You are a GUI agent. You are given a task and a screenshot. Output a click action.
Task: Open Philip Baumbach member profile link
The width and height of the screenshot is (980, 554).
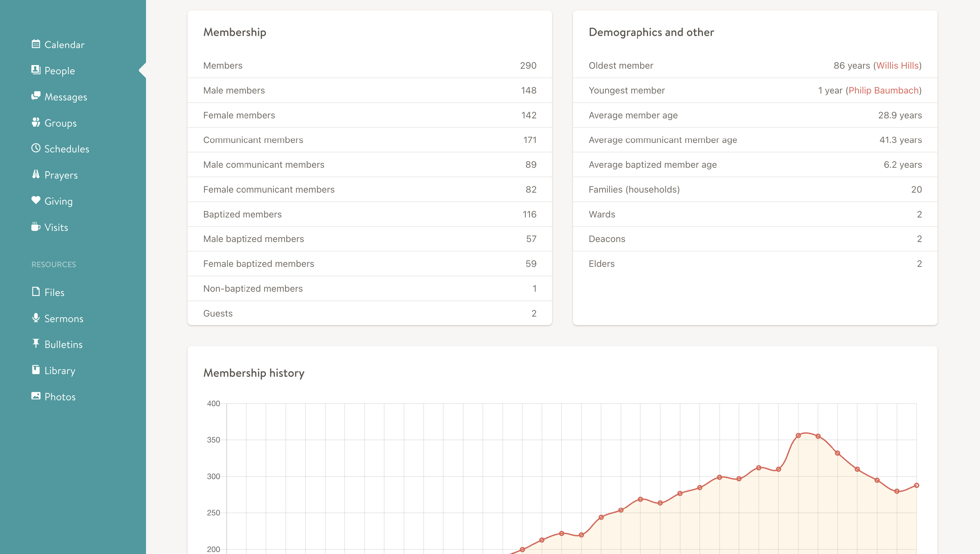point(883,90)
